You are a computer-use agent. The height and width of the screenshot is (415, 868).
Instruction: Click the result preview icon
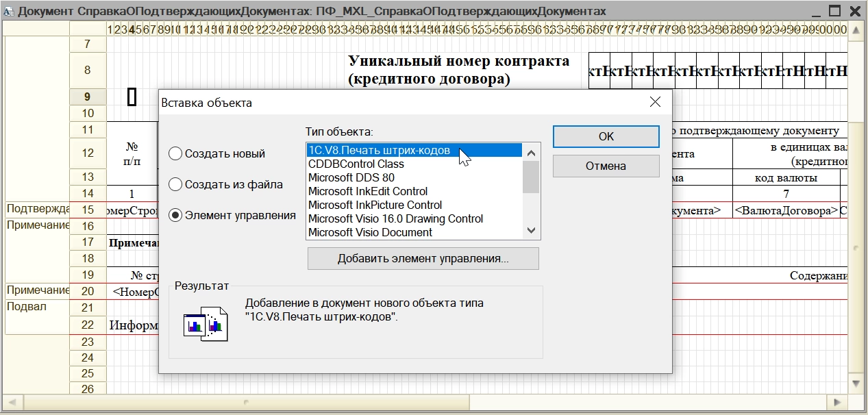(205, 325)
